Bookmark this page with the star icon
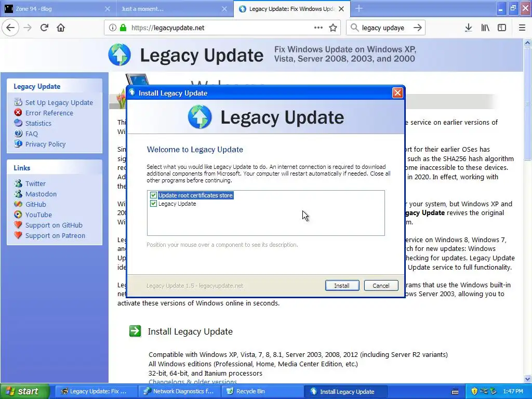Image resolution: width=532 pixels, height=399 pixels. point(333,28)
